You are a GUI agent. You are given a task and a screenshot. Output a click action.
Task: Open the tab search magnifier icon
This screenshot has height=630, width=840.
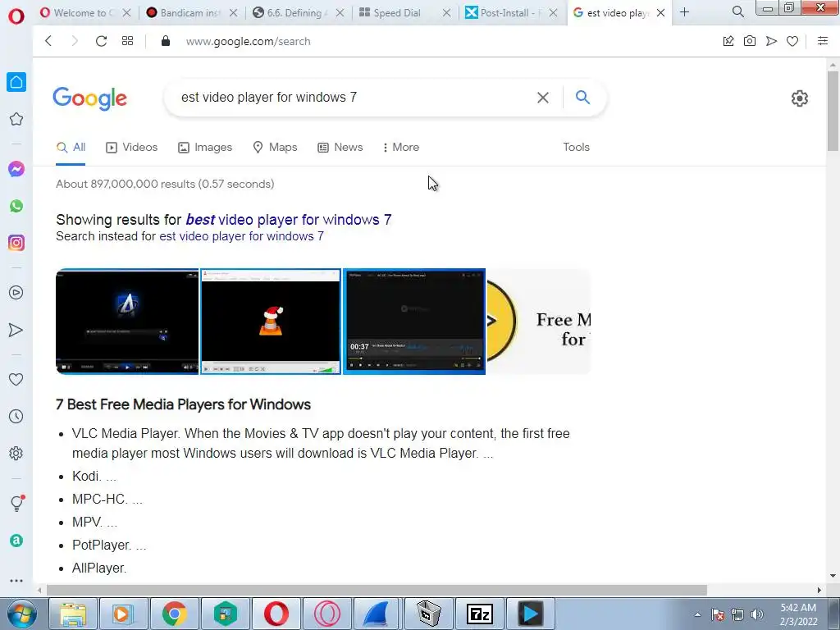[737, 11]
